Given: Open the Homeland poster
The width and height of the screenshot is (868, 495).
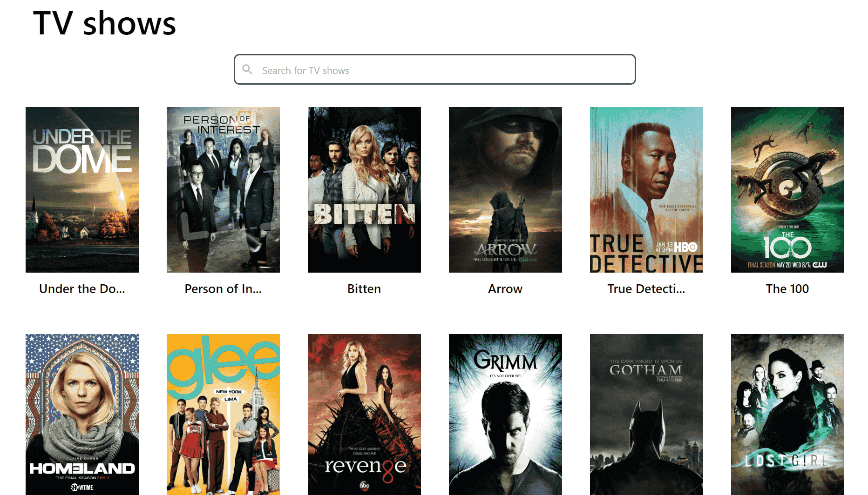Looking at the screenshot, I should [x=82, y=415].
